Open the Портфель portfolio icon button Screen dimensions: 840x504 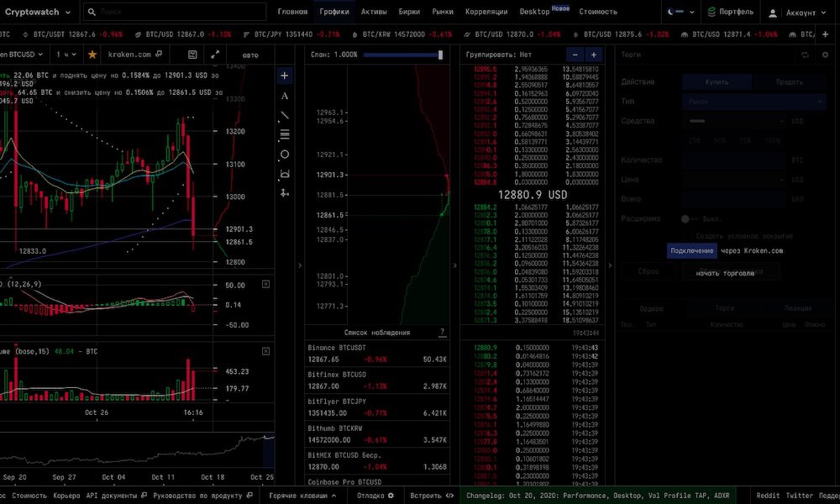[x=730, y=11]
